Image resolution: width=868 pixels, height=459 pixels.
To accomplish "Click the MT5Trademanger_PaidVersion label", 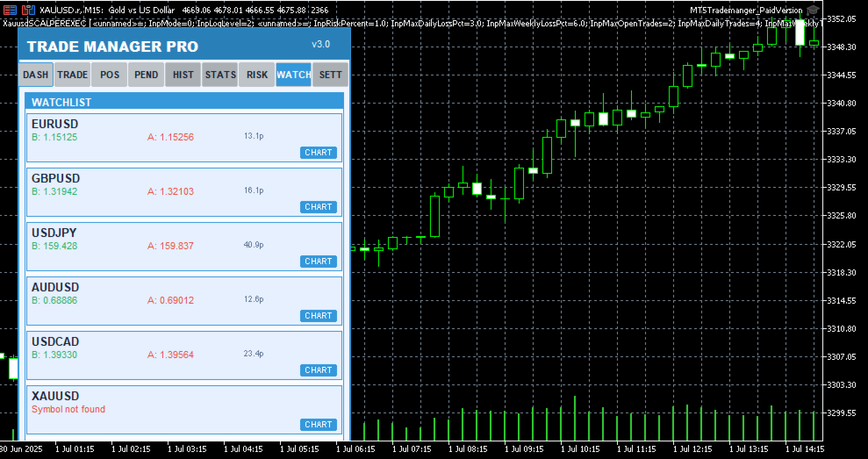I will pos(746,10).
